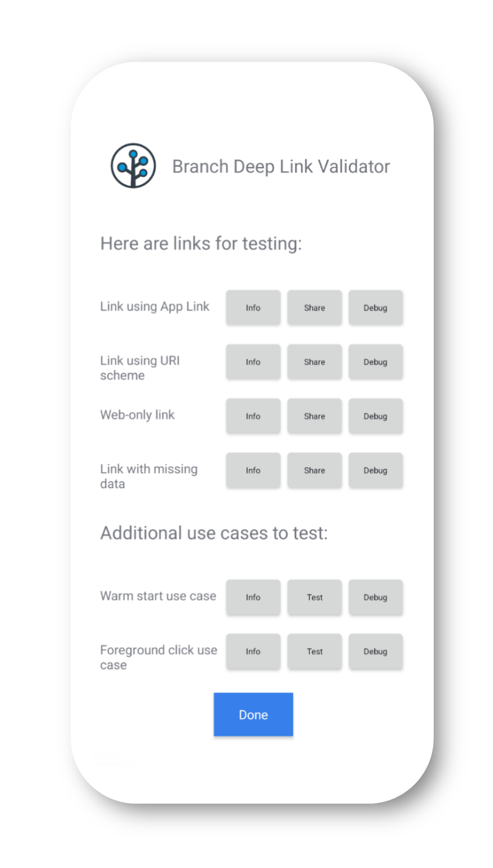Open Info for Link using App Link
This screenshot has height=868, width=493.
coord(253,308)
